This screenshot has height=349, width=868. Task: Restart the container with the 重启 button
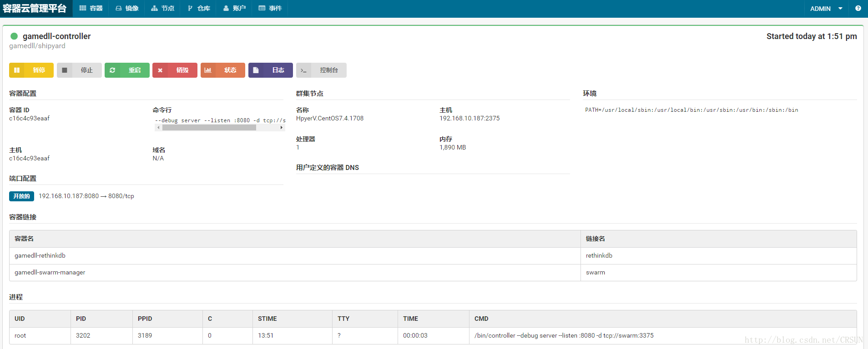click(127, 70)
